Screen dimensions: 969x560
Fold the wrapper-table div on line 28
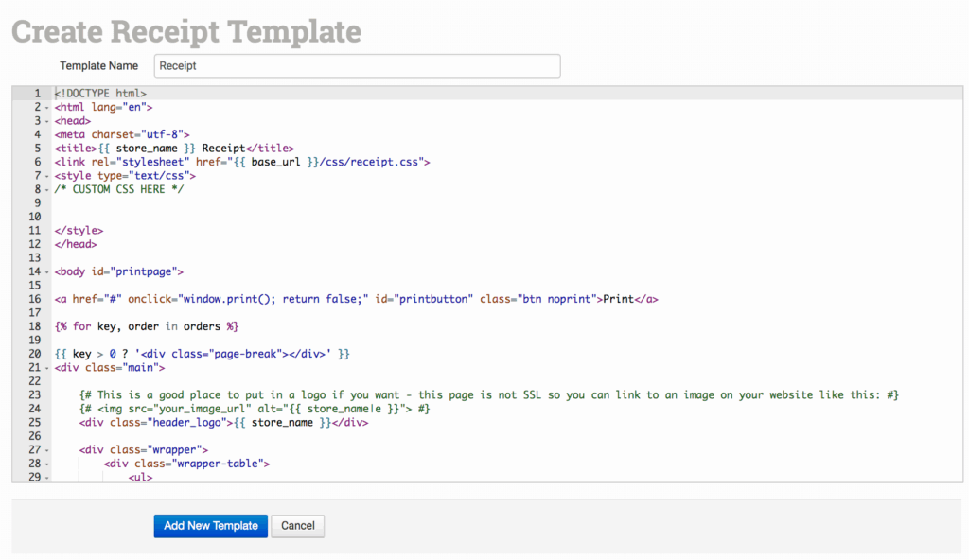tap(47, 464)
